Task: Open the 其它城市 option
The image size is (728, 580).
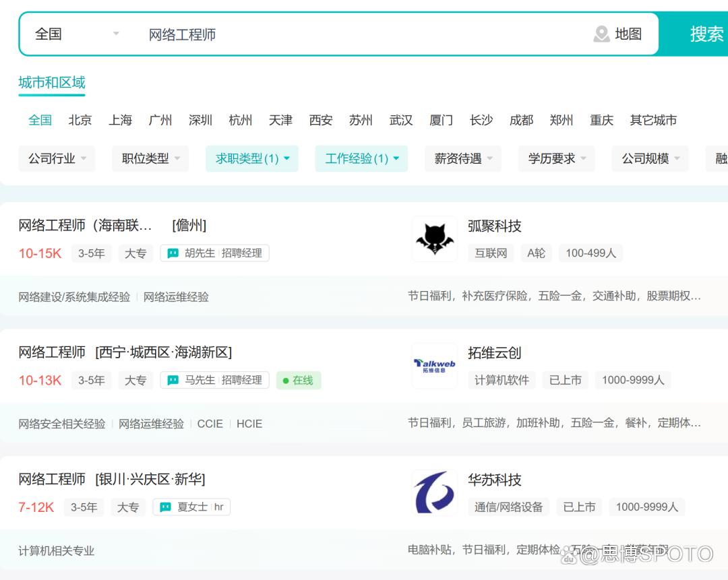Action: coord(654,120)
